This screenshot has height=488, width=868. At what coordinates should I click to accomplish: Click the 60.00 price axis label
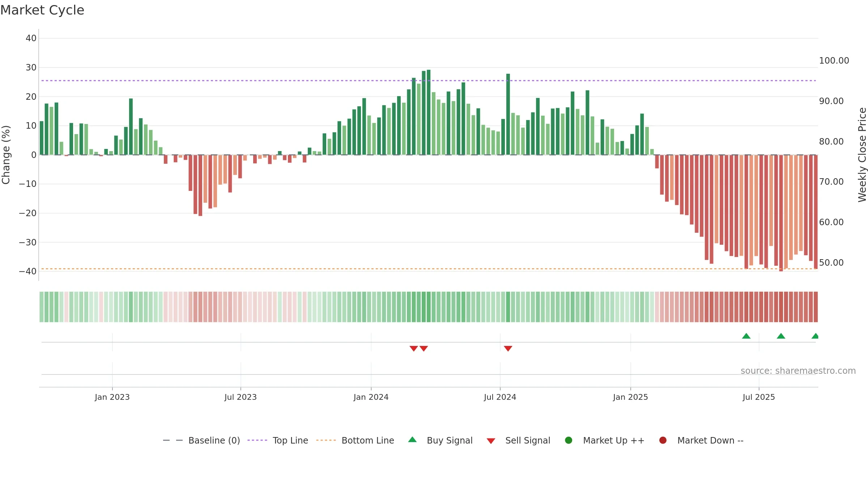coord(831,222)
